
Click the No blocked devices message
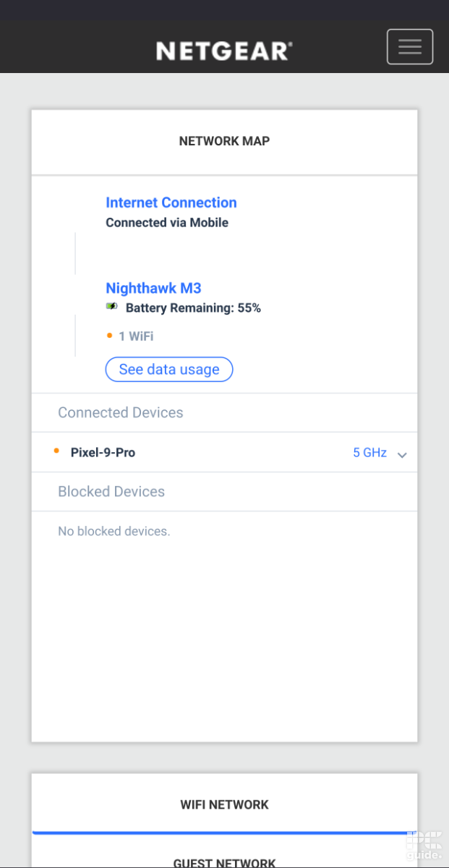114,531
